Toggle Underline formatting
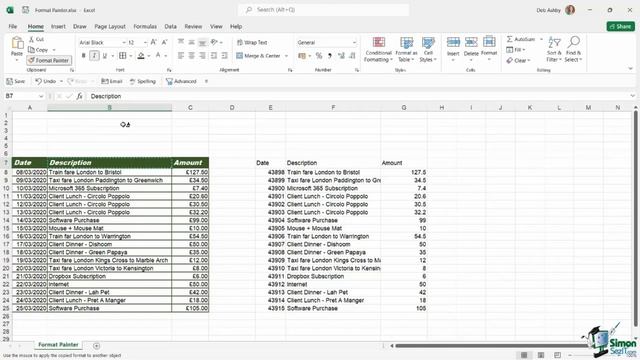The width and height of the screenshot is (640, 360). click(x=104, y=56)
